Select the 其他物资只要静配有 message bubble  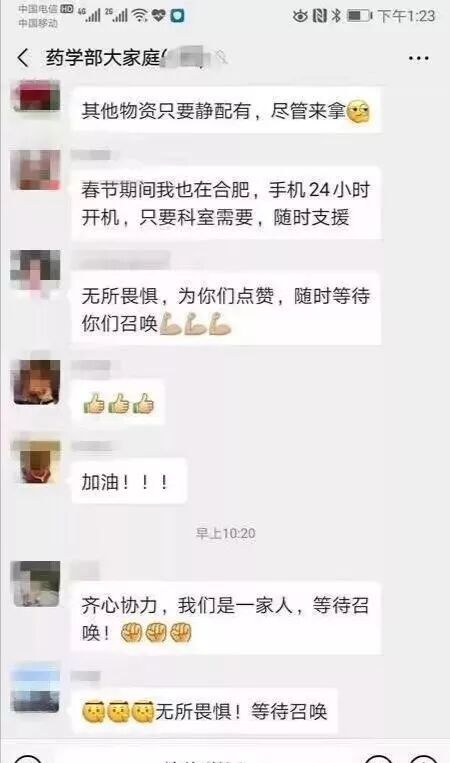(226, 110)
